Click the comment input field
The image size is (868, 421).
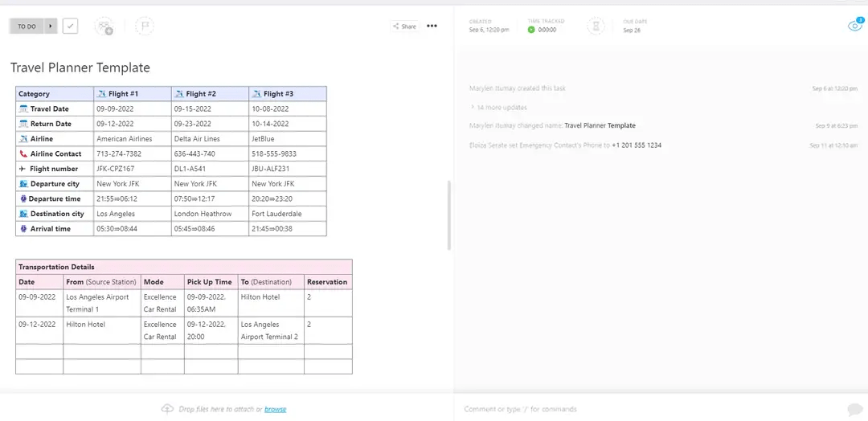(x=648, y=410)
